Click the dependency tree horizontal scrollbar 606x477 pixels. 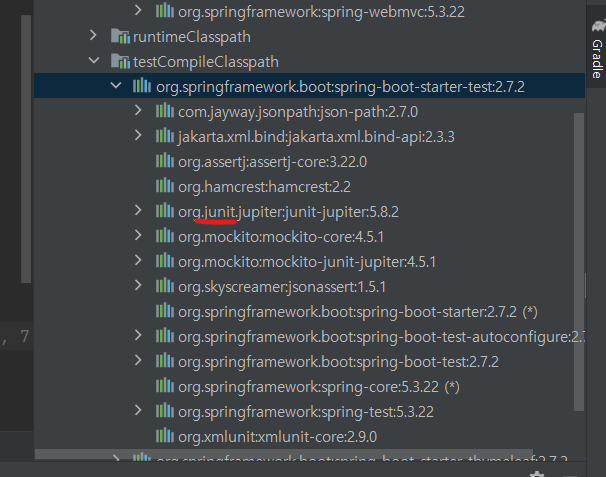[x=284, y=454]
